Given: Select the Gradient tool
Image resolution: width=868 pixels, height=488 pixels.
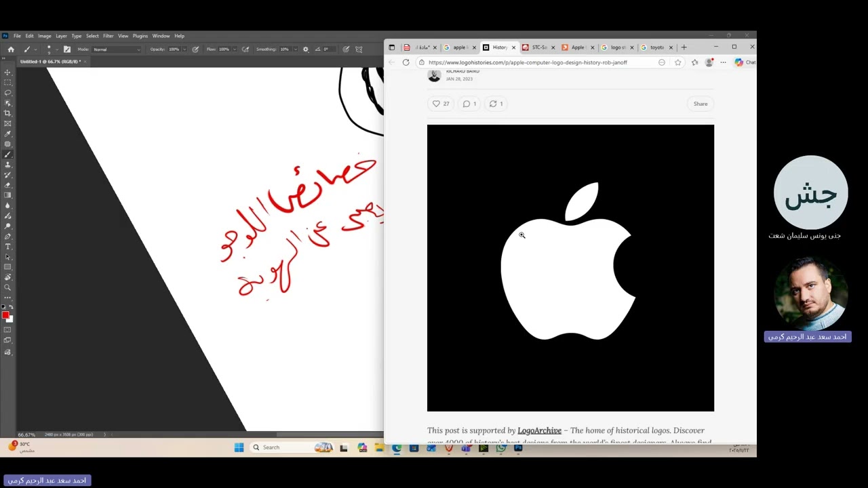Looking at the screenshot, I should pyautogui.click(x=7, y=195).
